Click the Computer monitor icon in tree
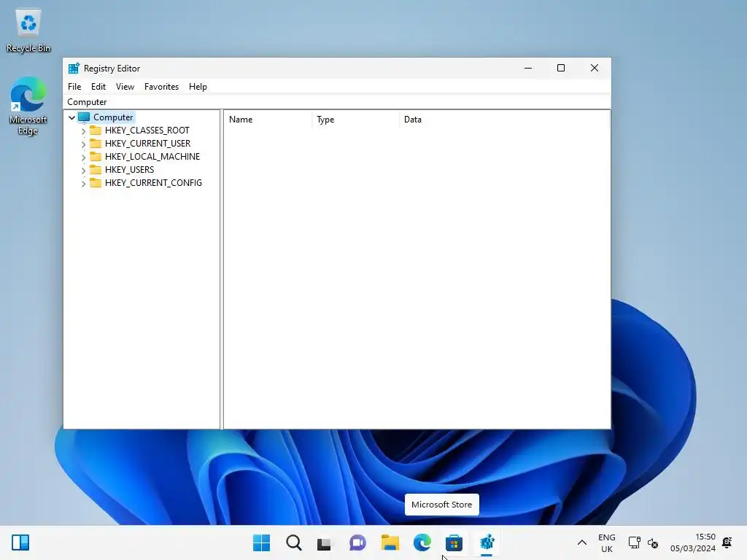The image size is (747, 560). (84, 117)
